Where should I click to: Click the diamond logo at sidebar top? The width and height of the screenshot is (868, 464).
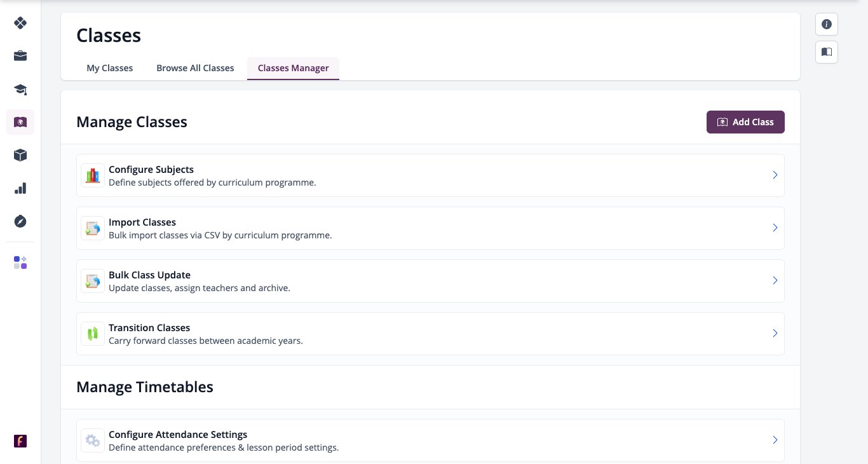coord(20,23)
